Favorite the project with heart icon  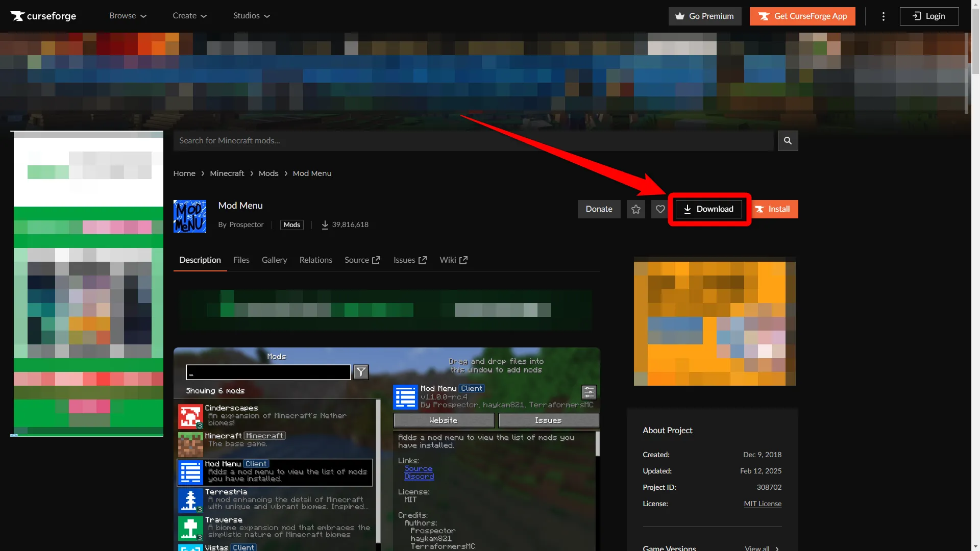(x=660, y=209)
